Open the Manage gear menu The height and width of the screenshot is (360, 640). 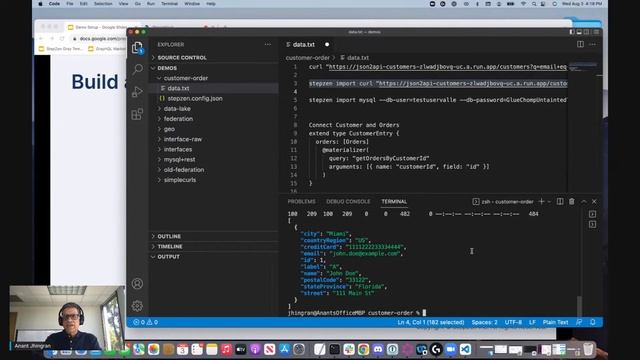138,306
